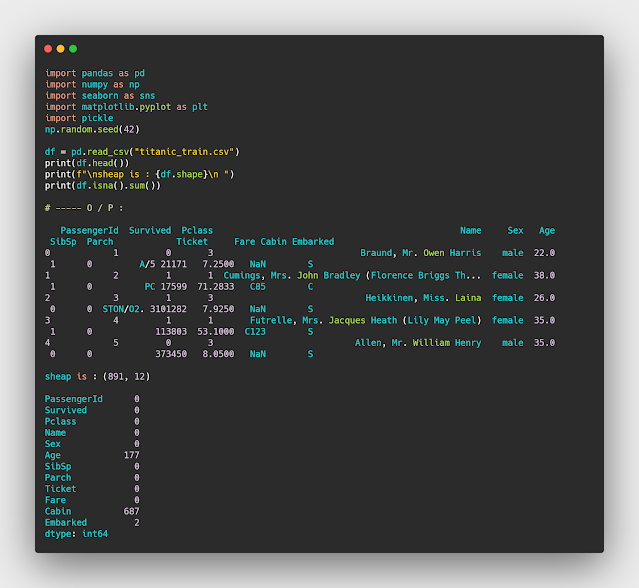
Task: Click the Age null count 177
Action: pyautogui.click(x=131, y=455)
